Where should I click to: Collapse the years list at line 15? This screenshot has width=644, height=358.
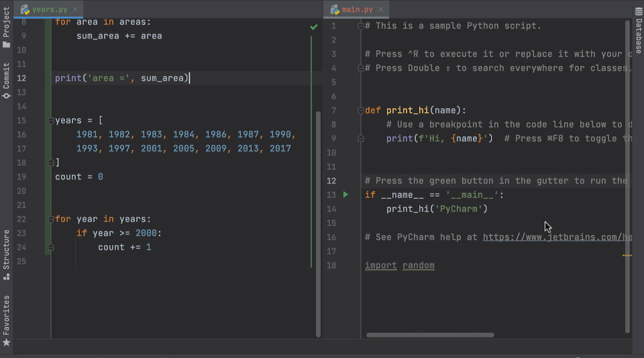(51, 120)
